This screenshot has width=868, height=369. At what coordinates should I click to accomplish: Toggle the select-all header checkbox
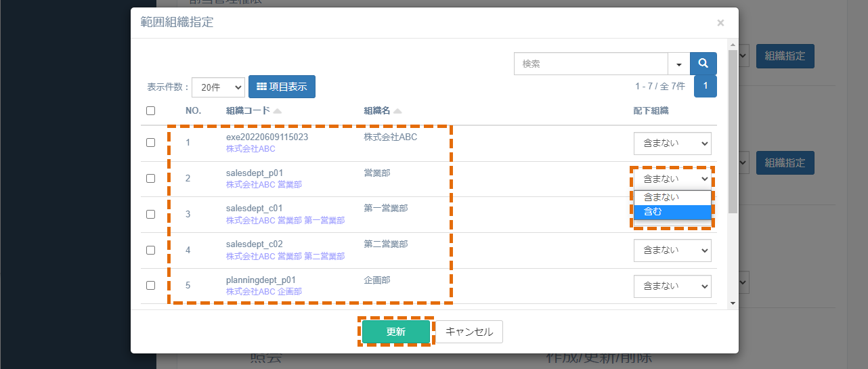pyautogui.click(x=151, y=111)
